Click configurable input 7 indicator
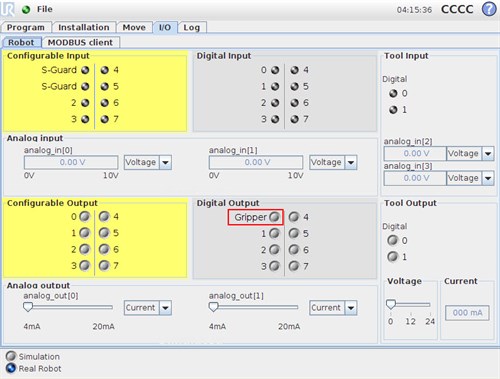Image resolution: width=500 pixels, height=379 pixels. 105,119
